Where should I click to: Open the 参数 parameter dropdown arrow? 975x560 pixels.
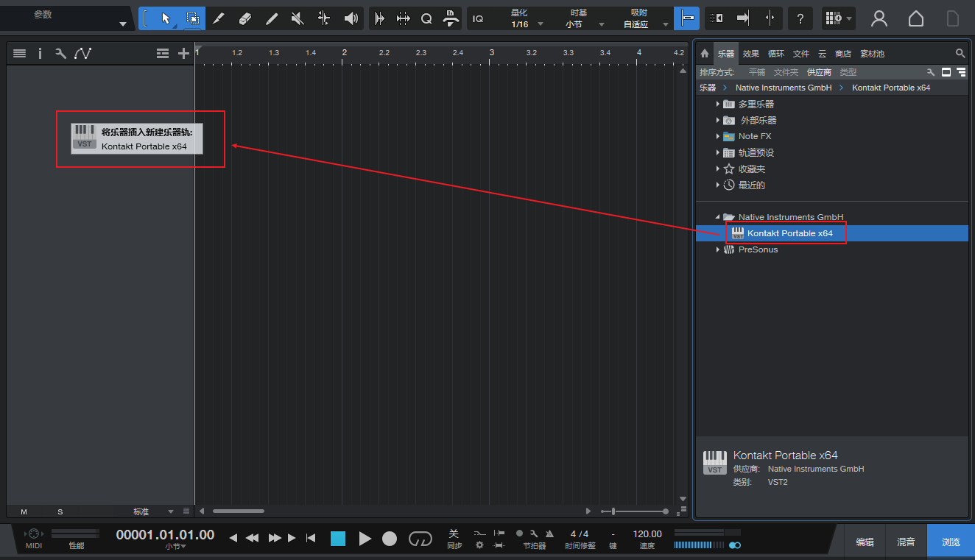click(x=123, y=24)
